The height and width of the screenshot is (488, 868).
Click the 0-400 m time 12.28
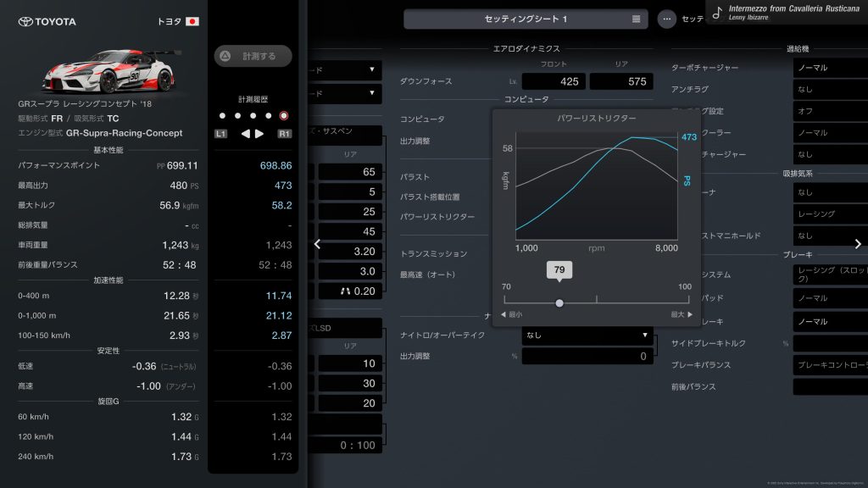(x=176, y=296)
